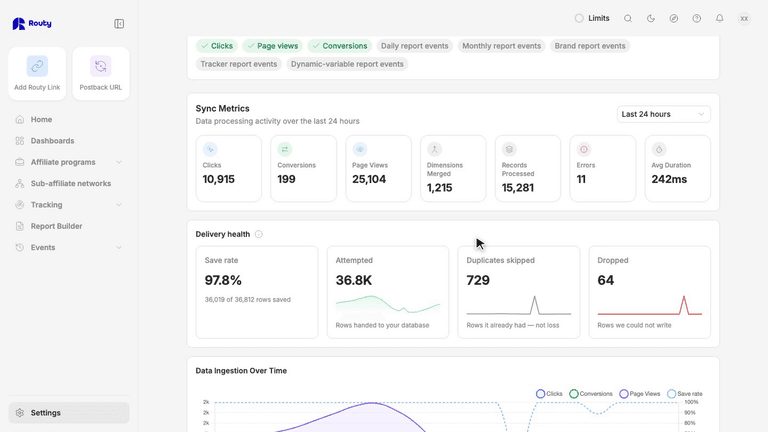The width and height of the screenshot is (768, 432).
Task: Toggle the Limits switch
Action: click(x=579, y=19)
